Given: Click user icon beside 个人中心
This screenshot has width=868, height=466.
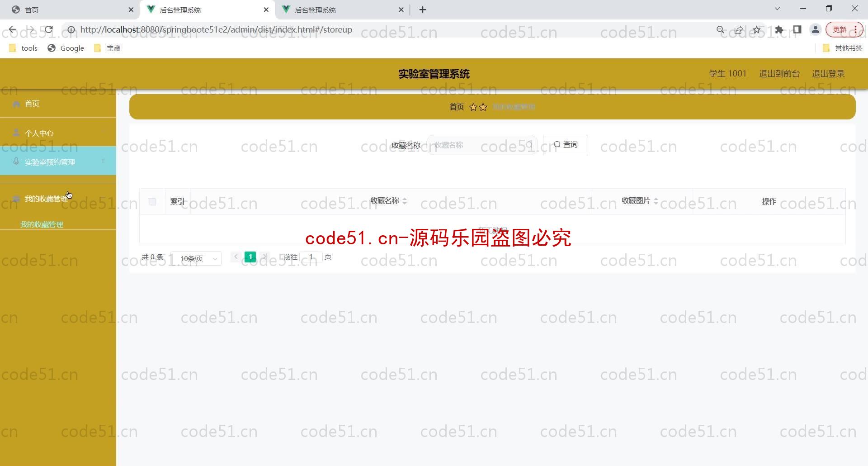Looking at the screenshot, I should click(x=16, y=133).
